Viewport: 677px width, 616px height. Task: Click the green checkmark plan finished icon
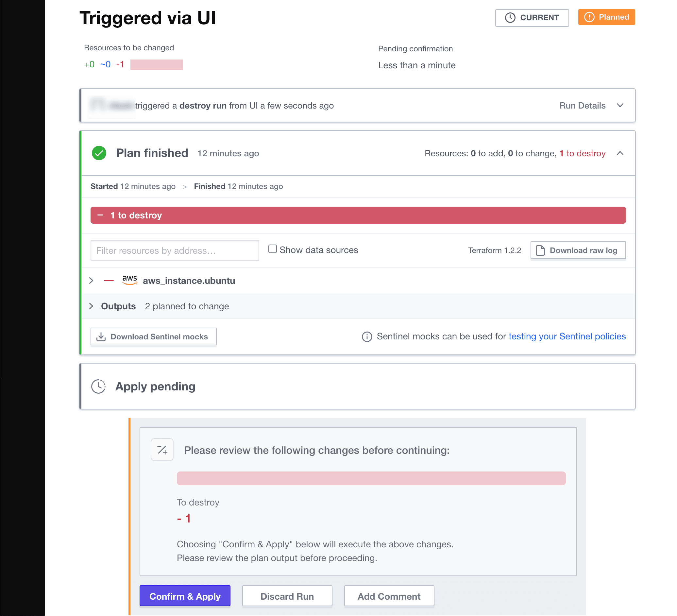pos(99,153)
